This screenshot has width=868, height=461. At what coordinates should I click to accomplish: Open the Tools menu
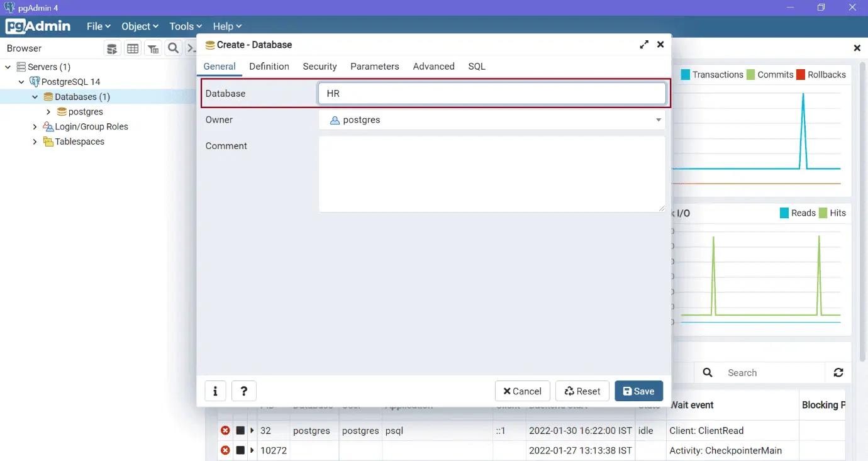pos(183,26)
